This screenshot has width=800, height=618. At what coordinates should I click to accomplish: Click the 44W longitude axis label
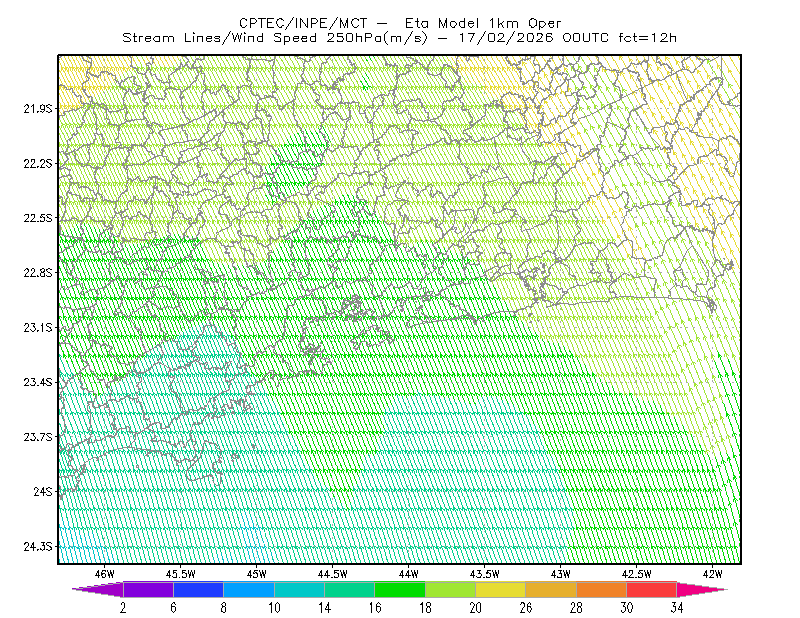click(409, 574)
